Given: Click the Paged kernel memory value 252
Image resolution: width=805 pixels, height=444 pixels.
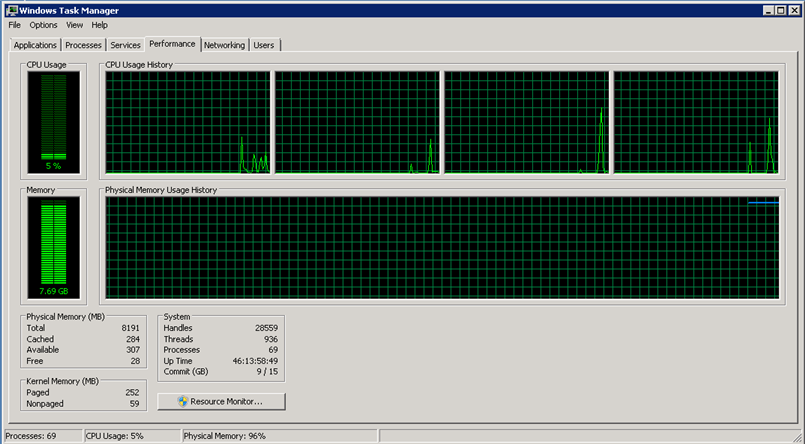Looking at the screenshot, I should click(x=132, y=393).
